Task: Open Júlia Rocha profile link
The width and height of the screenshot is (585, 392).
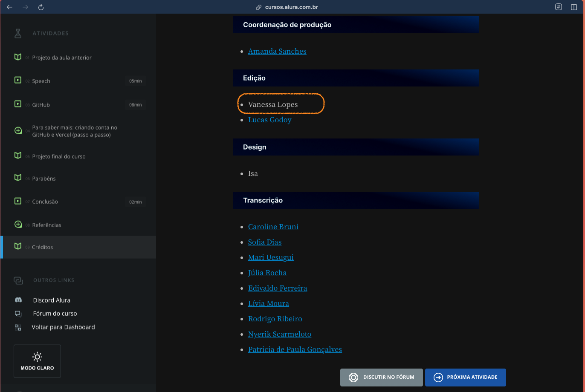Action: [267, 273]
